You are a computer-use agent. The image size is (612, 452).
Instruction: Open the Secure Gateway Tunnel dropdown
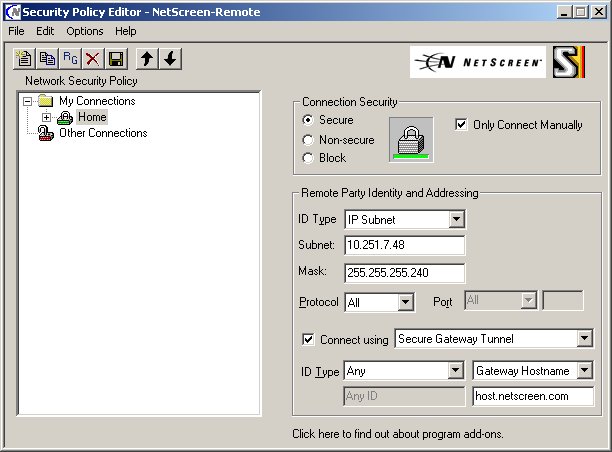pyautogui.click(x=584, y=338)
